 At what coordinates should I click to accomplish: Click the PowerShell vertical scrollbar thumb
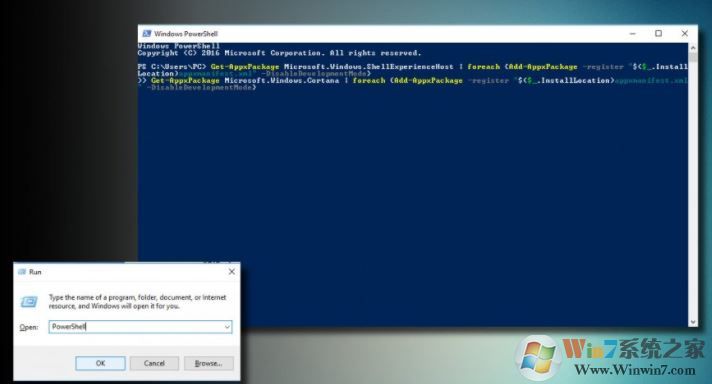[x=693, y=57]
